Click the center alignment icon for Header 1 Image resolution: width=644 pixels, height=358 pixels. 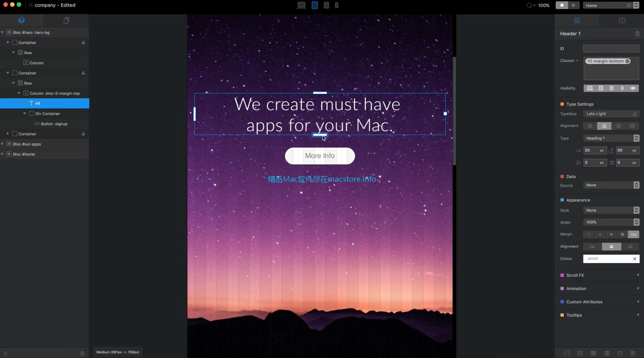click(604, 126)
